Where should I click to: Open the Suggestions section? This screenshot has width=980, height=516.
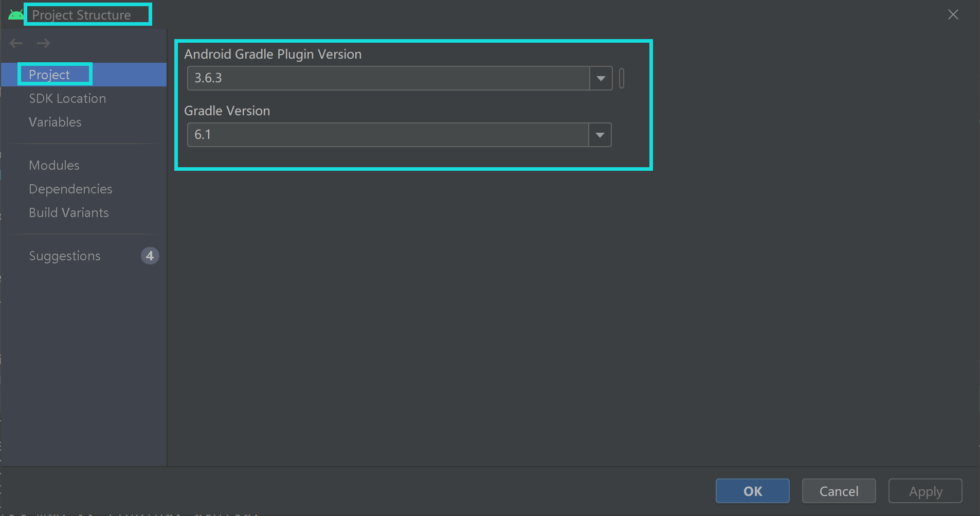(x=65, y=256)
